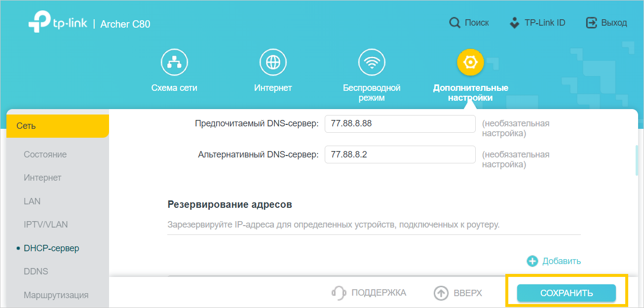Open Состояние in the sidebar

[x=45, y=154]
